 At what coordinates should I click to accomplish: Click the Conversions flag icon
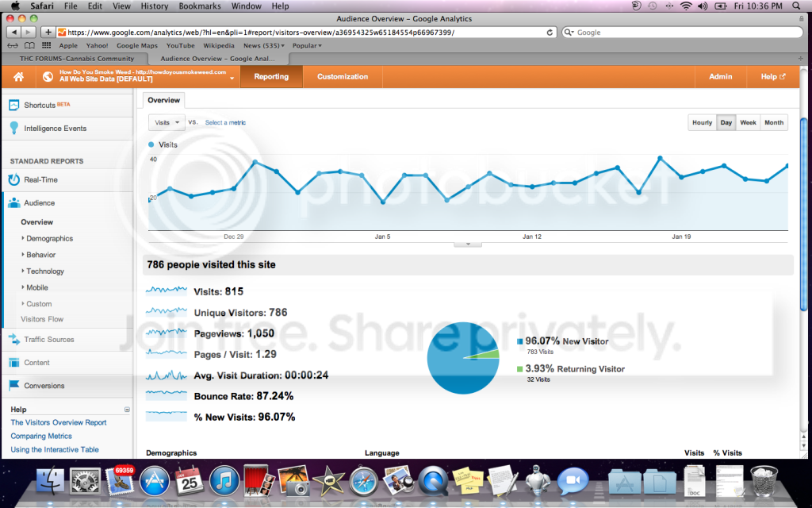[14, 385]
